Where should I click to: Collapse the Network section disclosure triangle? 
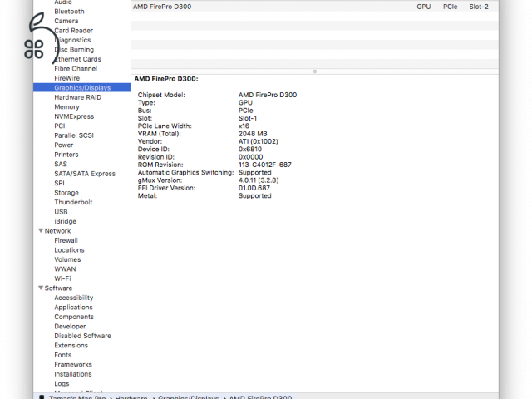pyautogui.click(x=41, y=231)
